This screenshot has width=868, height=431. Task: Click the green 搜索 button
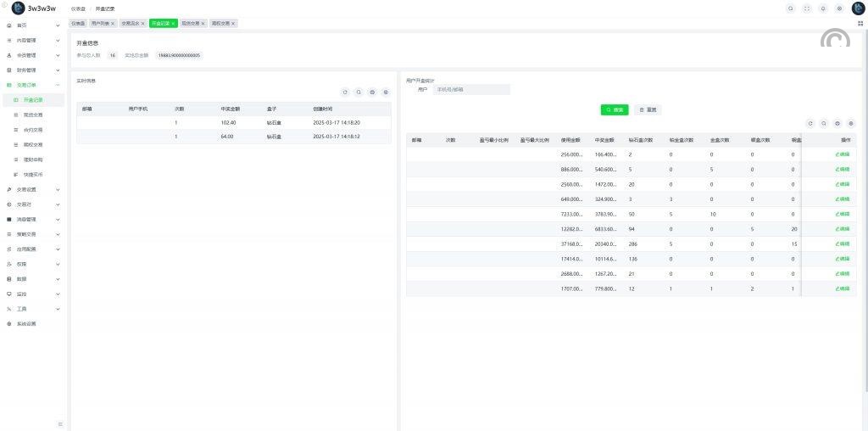[615, 109]
